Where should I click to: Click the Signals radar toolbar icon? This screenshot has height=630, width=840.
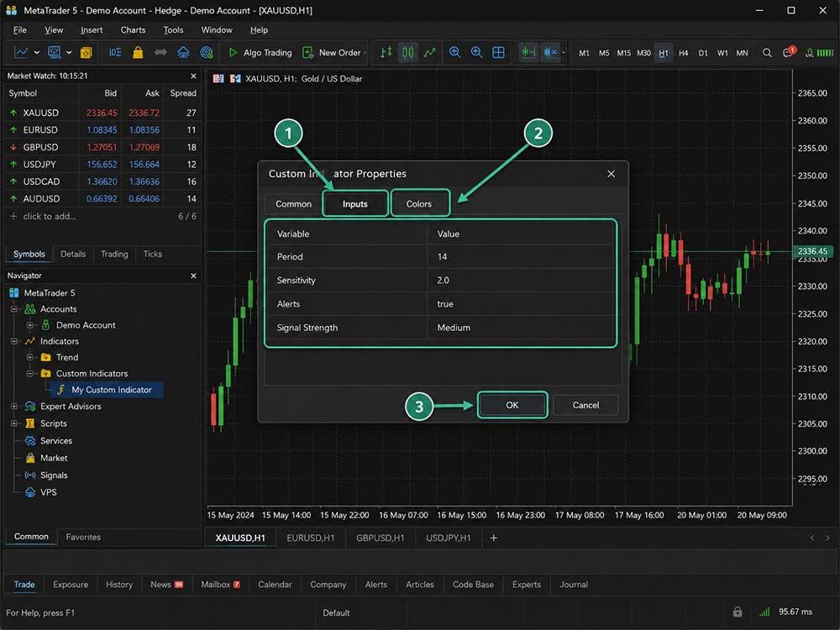207,52
